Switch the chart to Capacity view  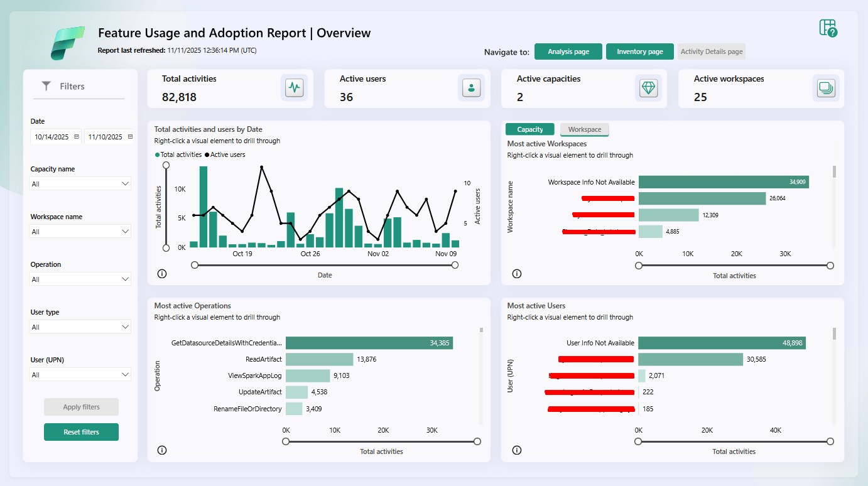point(529,129)
